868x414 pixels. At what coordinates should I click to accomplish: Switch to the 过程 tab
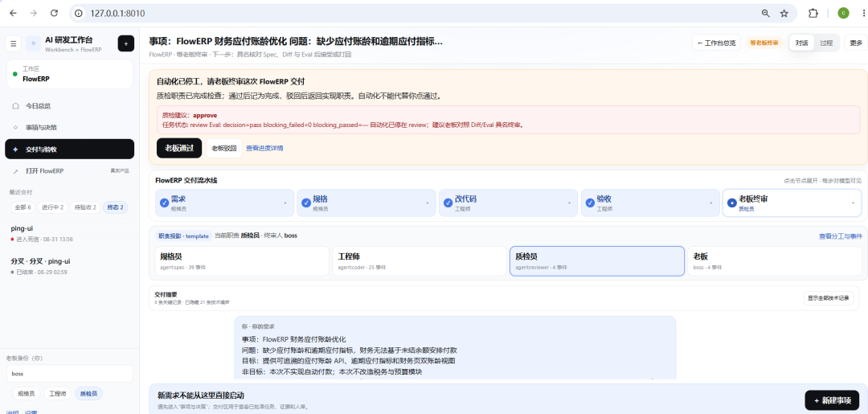point(826,43)
